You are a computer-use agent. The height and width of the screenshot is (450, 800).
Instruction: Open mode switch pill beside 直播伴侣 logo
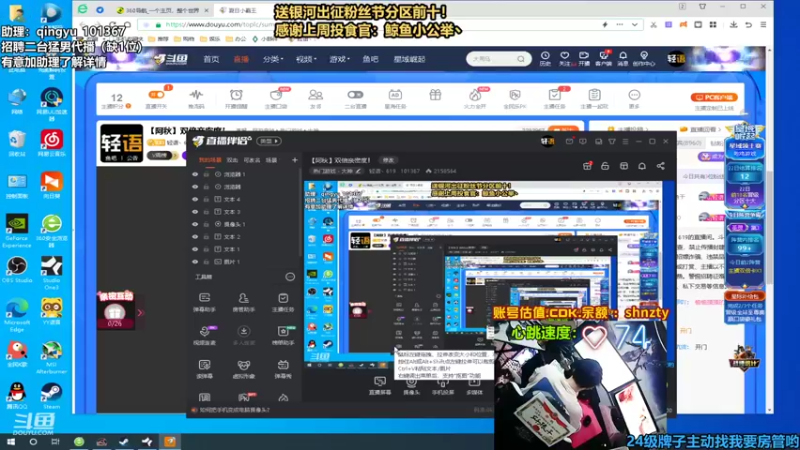(269, 141)
